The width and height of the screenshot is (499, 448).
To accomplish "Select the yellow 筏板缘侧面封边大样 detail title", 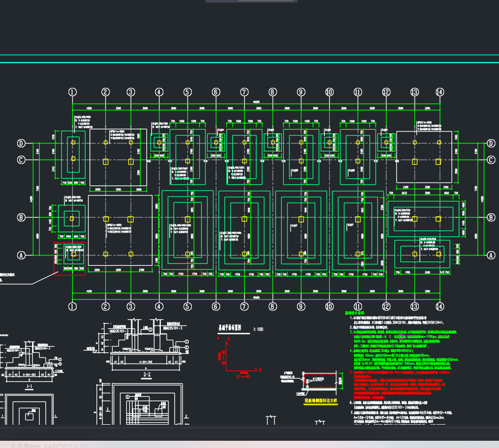I will [321, 400].
